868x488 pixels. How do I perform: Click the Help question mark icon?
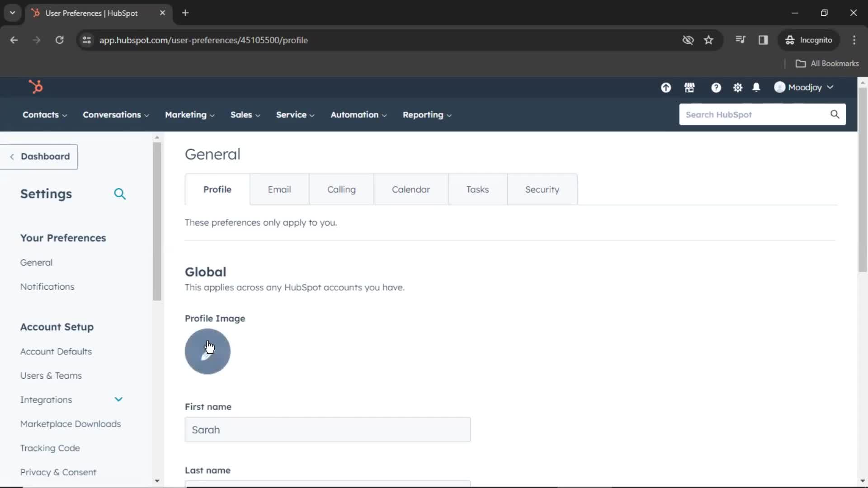(x=716, y=88)
